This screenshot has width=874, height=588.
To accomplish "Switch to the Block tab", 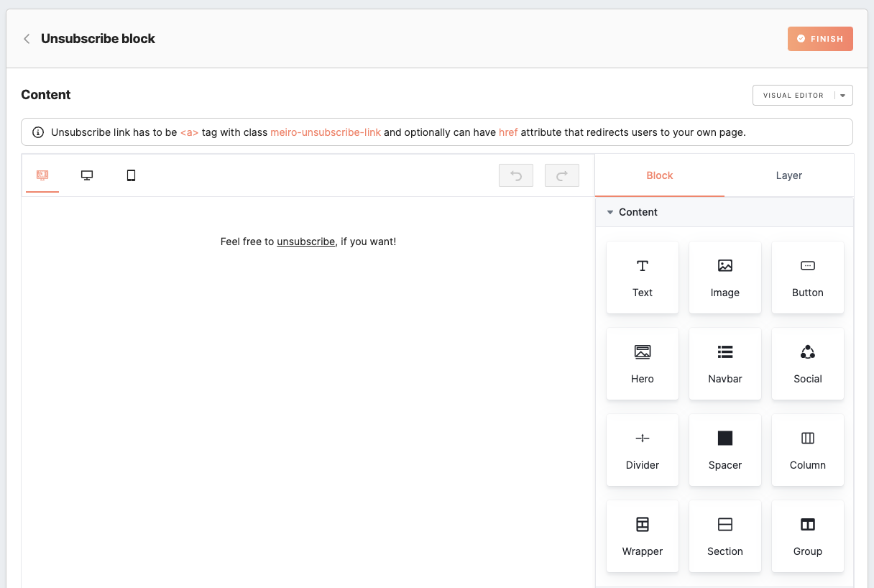I will pyautogui.click(x=660, y=175).
